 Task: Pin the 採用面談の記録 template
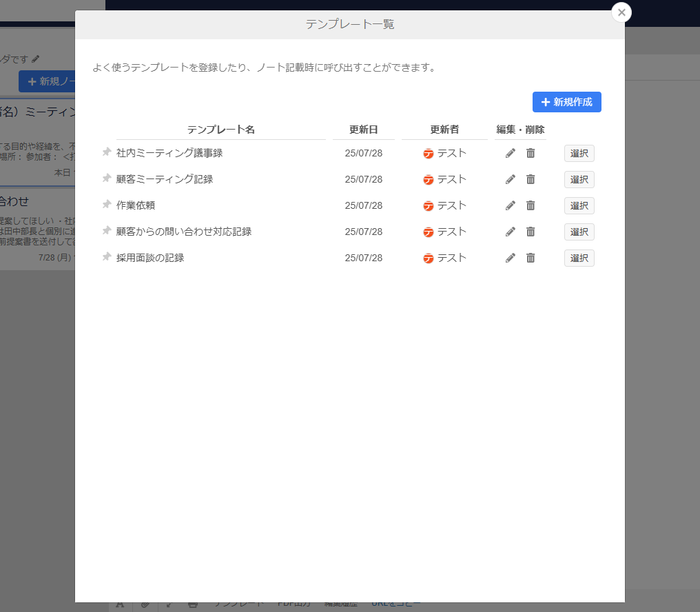pyautogui.click(x=106, y=257)
